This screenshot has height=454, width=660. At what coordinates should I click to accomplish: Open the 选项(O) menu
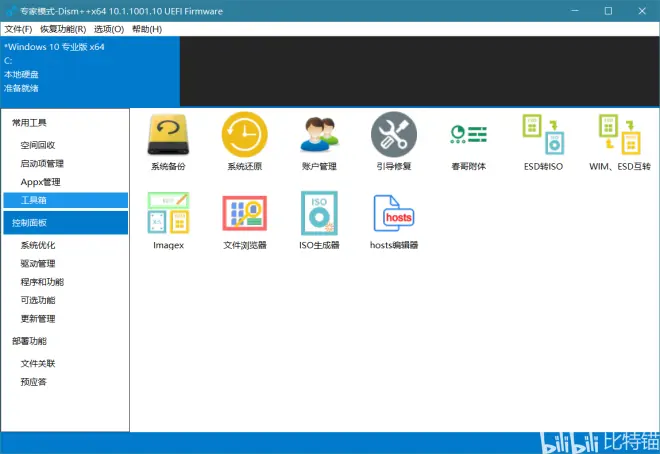(x=109, y=29)
